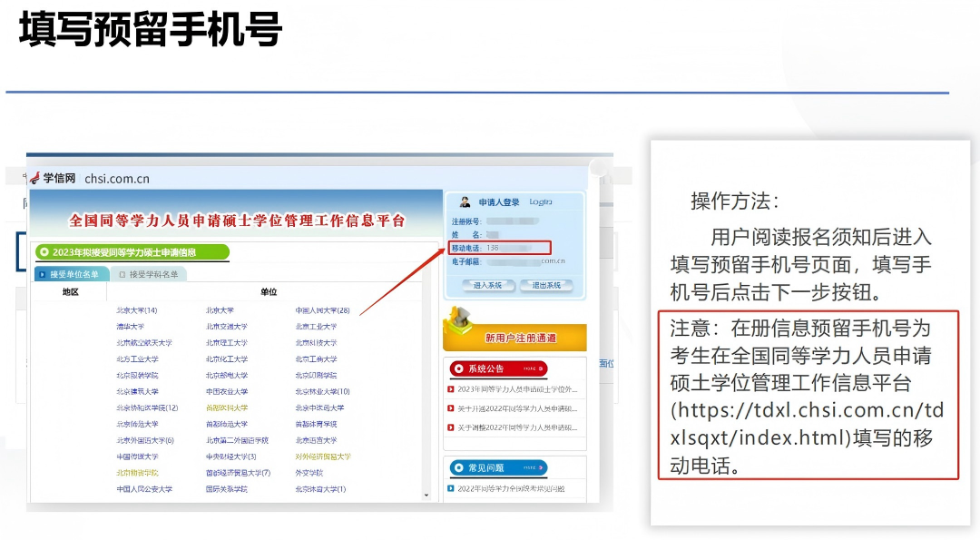Image resolution: width=980 pixels, height=540 pixels.
Task: Click the arrow icon on 接受单位名单 tab
Action: (x=42, y=273)
